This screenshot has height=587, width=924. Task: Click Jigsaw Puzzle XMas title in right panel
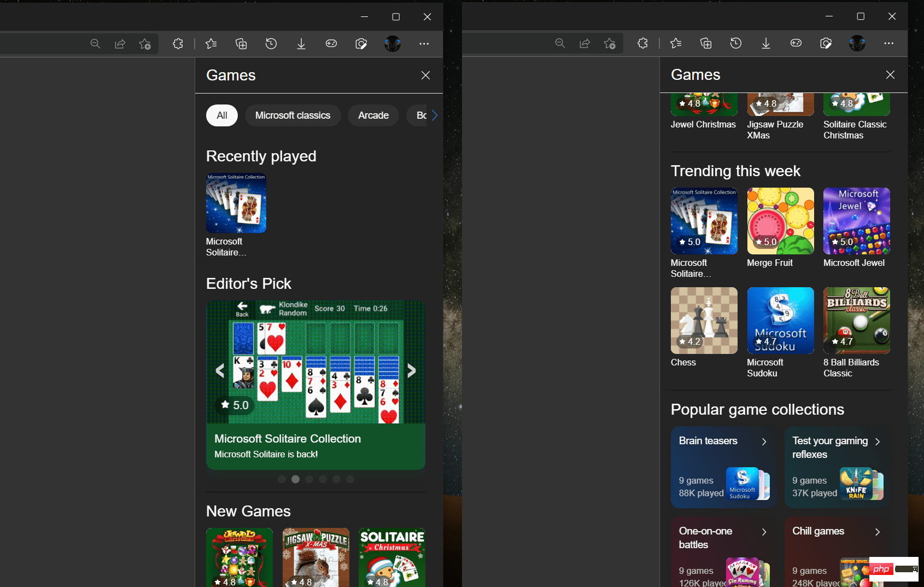point(775,130)
